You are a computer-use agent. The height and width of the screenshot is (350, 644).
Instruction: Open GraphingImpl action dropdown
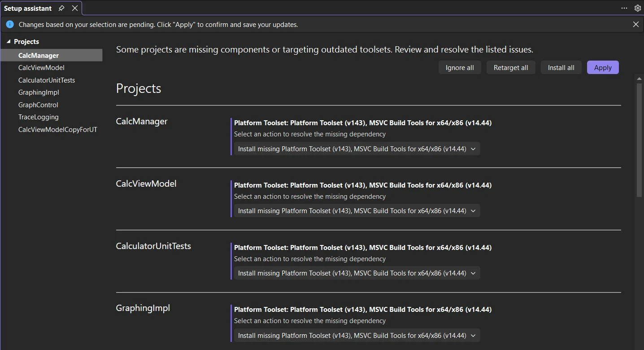point(357,336)
